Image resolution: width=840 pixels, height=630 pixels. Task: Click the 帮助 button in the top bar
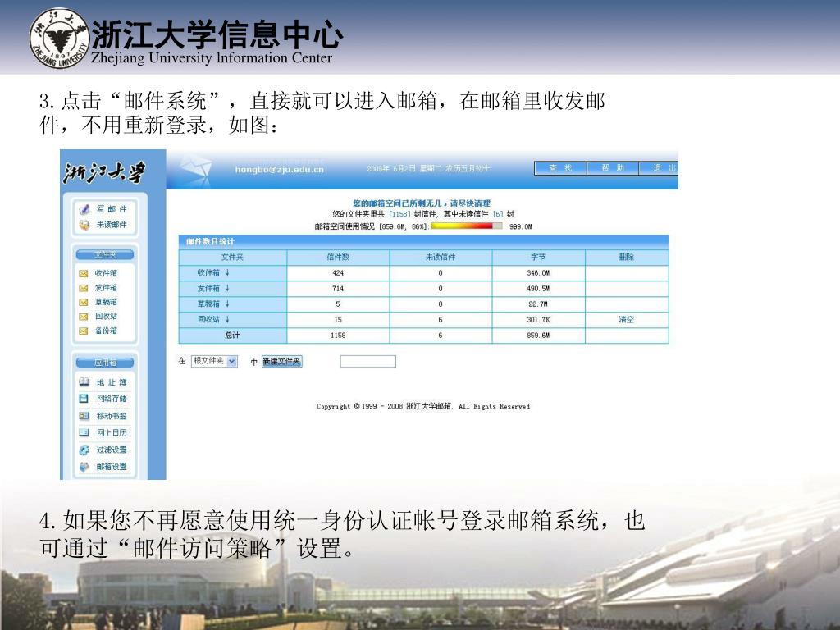613,168
